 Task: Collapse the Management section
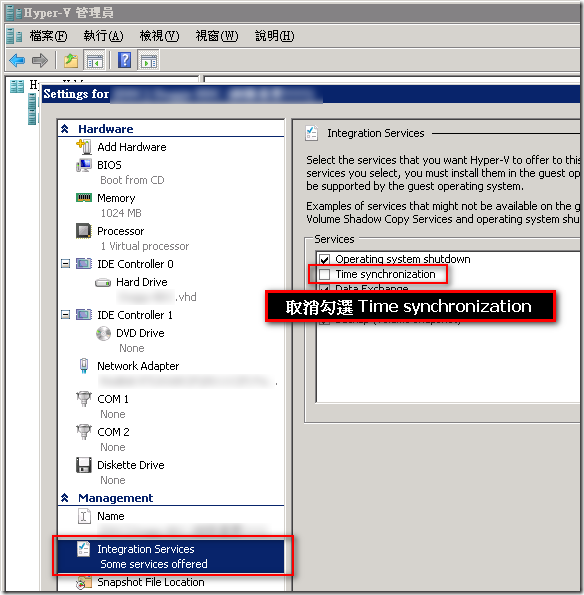click(65, 498)
